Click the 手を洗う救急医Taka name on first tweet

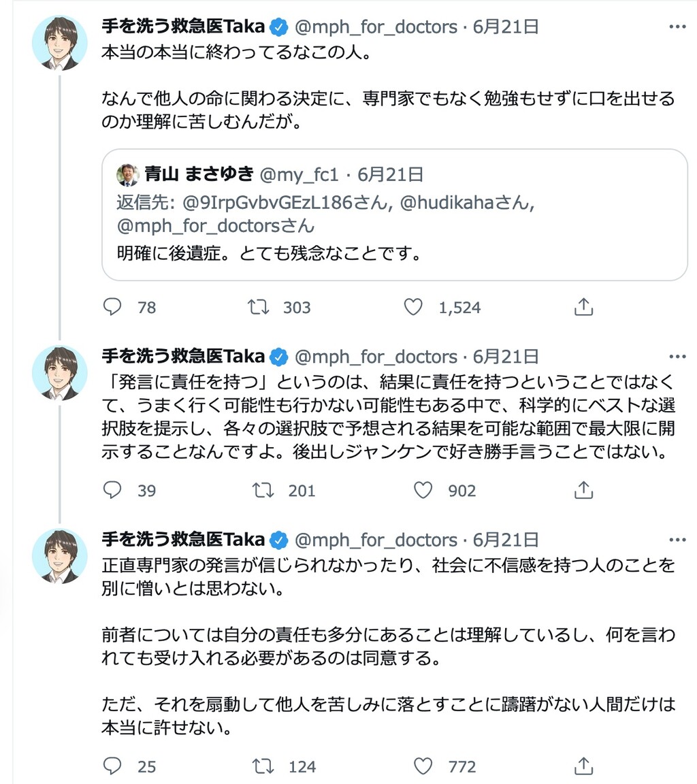point(182,27)
